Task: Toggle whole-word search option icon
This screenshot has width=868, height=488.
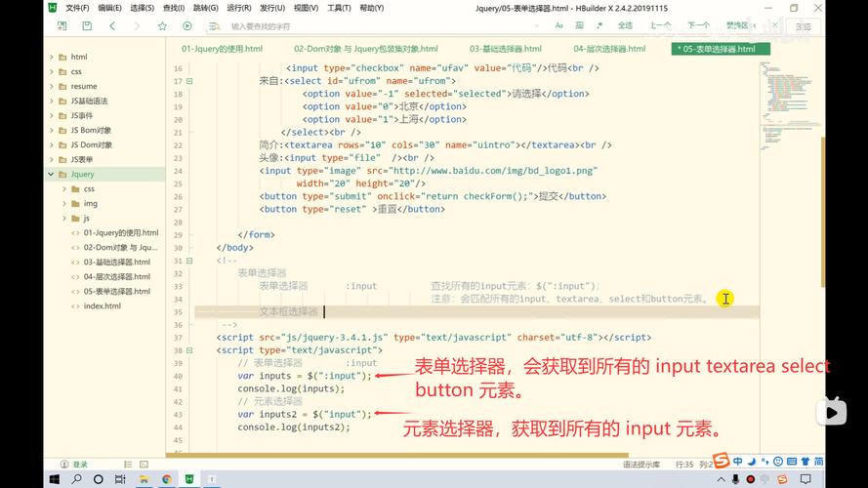Action: pos(580,25)
